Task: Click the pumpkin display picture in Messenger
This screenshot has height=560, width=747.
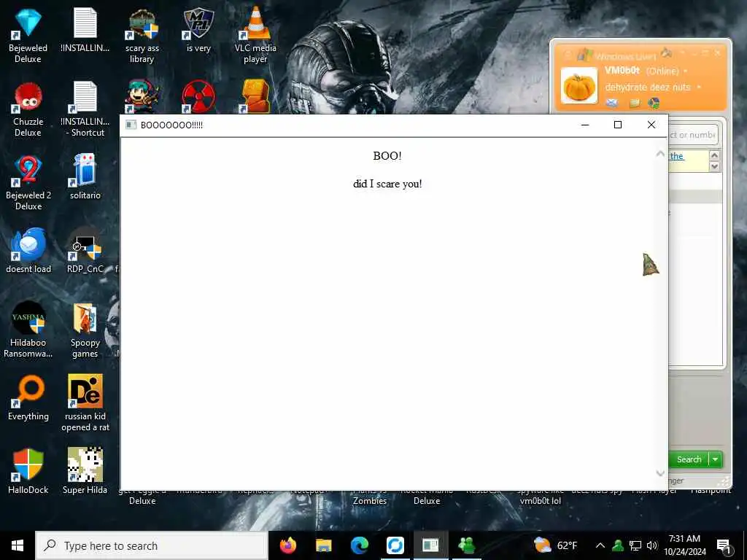Action: tap(578, 86)
